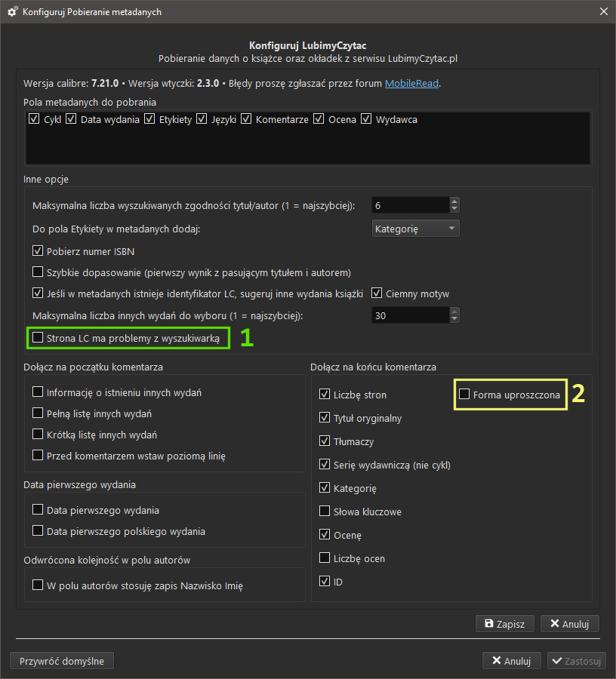Viewport: 616px width, 679px height.
Task: Enable Strona LC ma problemy z wyszukiwarką
Action: click(x=38, y=339)
